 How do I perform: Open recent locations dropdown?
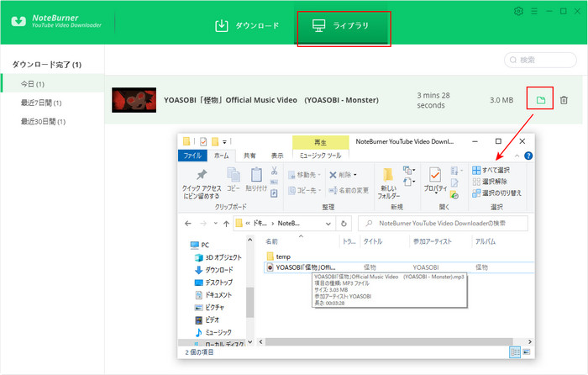215,224
